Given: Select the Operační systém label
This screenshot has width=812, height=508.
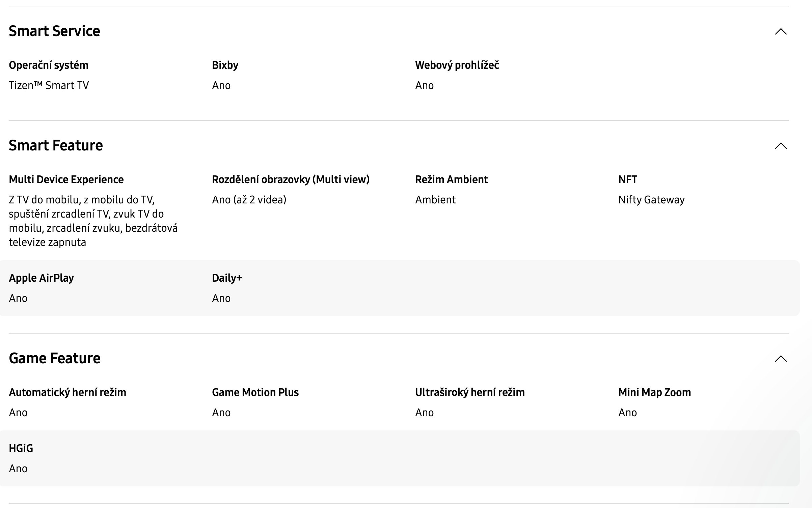Looking at the screenshot, I should pyautogui.click(x=49, y=65).
